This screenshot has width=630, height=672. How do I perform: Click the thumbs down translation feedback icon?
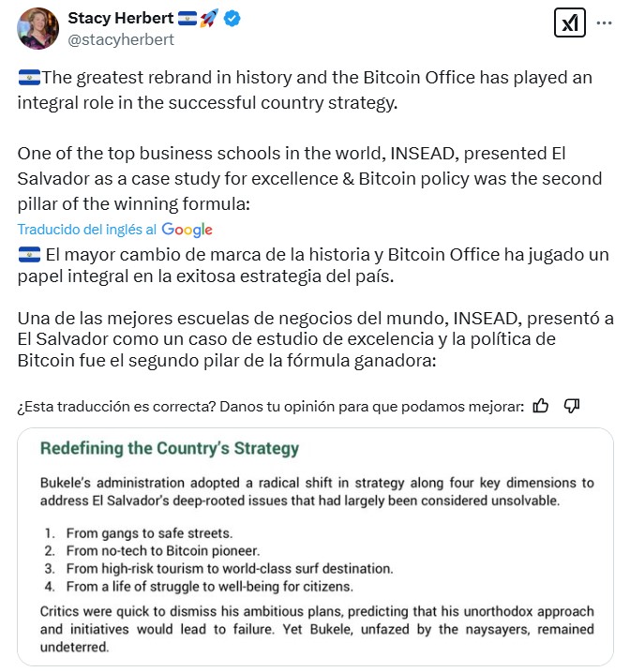pyautogui.click(x=573, y=406)
